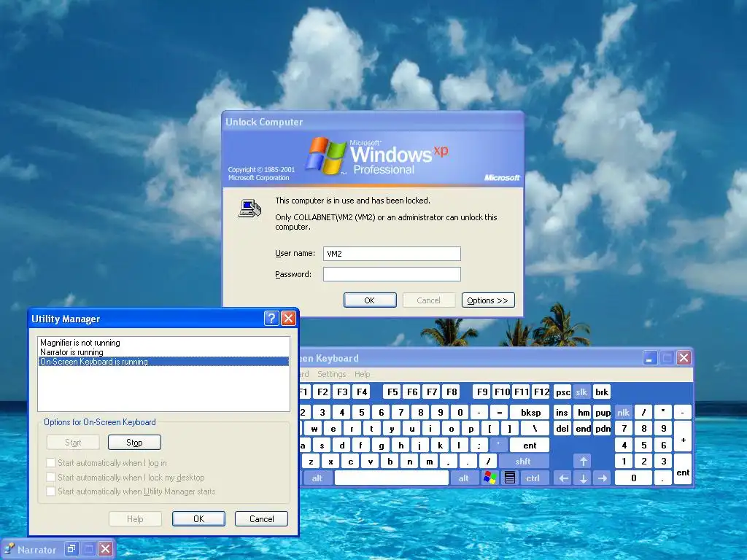Expand the Options >> button in Unlock Computer

(x=488, y=300)
